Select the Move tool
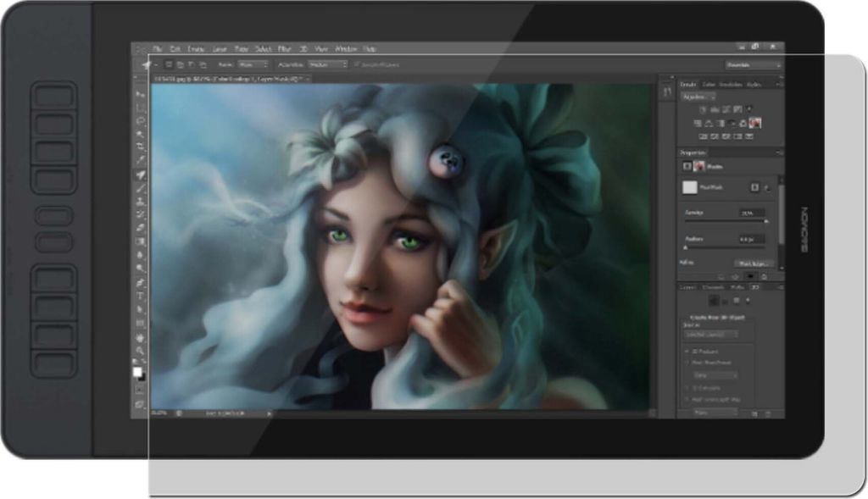868x499 pixels. click(141, 94)
